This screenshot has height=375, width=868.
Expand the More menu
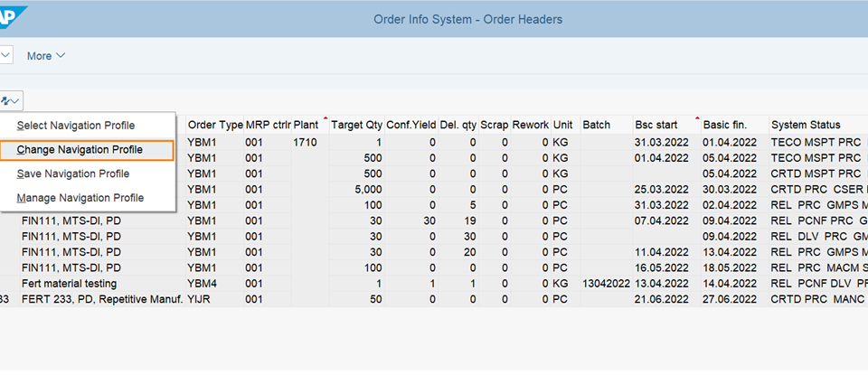46,56
